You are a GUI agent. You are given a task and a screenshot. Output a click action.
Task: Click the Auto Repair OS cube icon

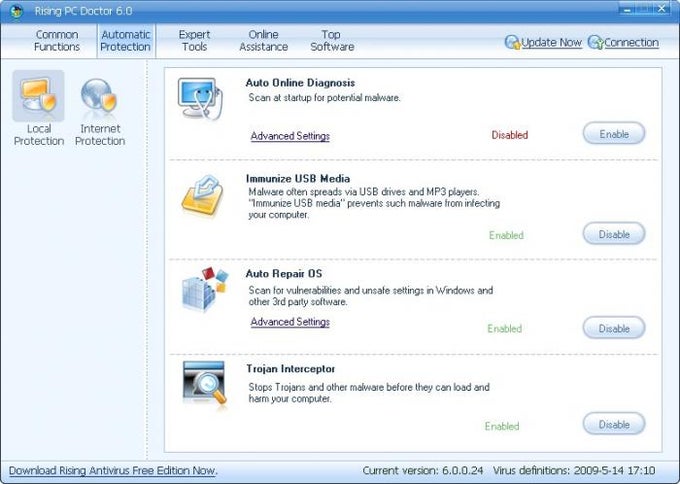click(205, 289)
